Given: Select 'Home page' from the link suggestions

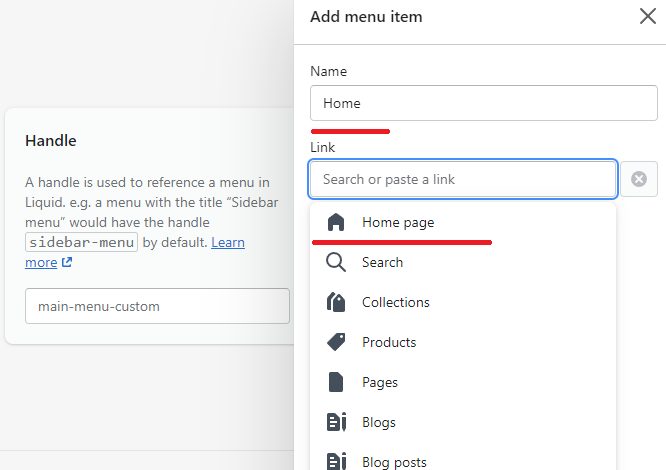Looking at the screenshot, I should 463,222.
